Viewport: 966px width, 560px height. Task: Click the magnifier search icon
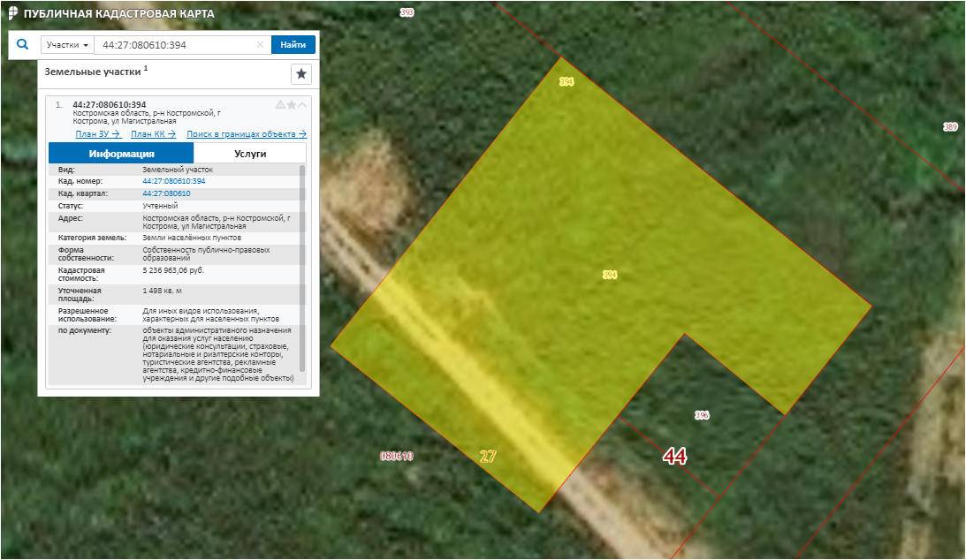23,44
